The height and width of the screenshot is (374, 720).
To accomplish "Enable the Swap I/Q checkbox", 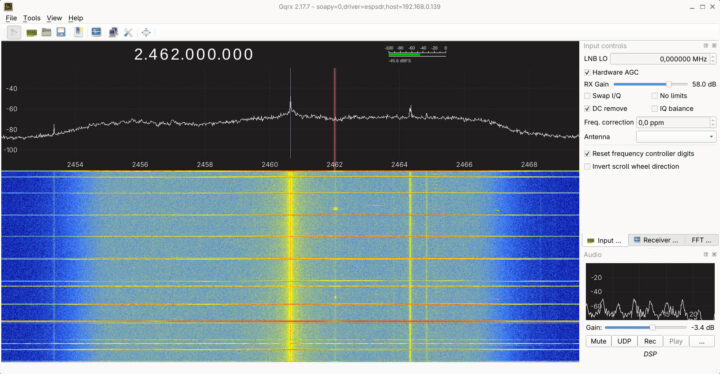I will pyautogui.click(x=587, y=96).
